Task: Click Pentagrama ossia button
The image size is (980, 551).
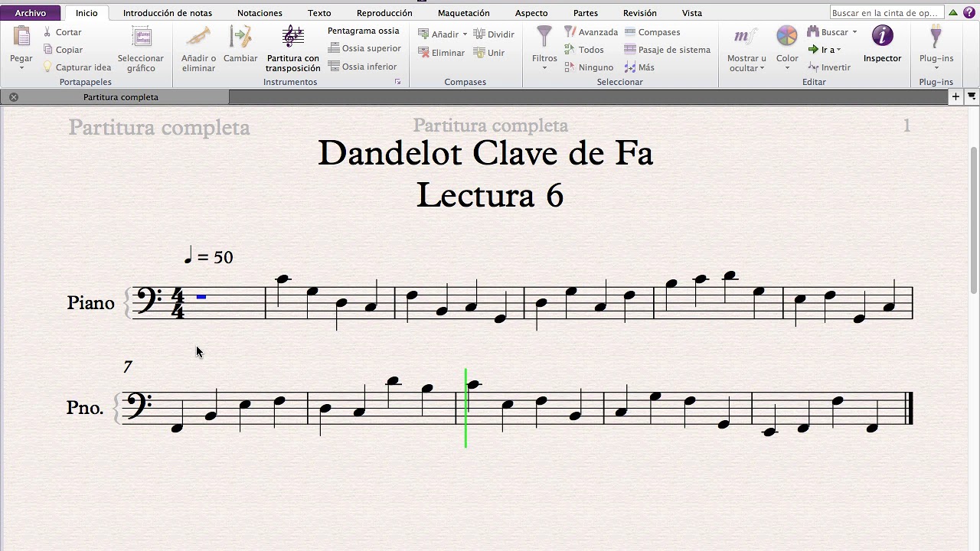Action: (x=363, y=31)
